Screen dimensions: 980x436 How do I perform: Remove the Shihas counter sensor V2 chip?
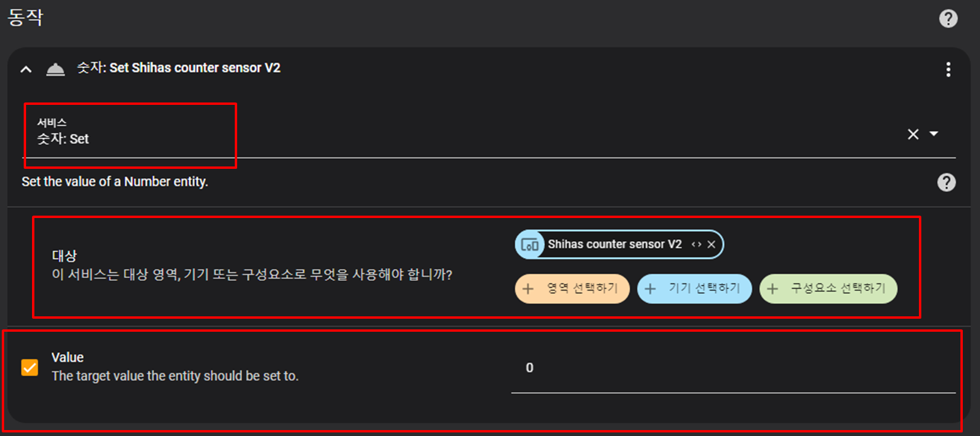711,245
